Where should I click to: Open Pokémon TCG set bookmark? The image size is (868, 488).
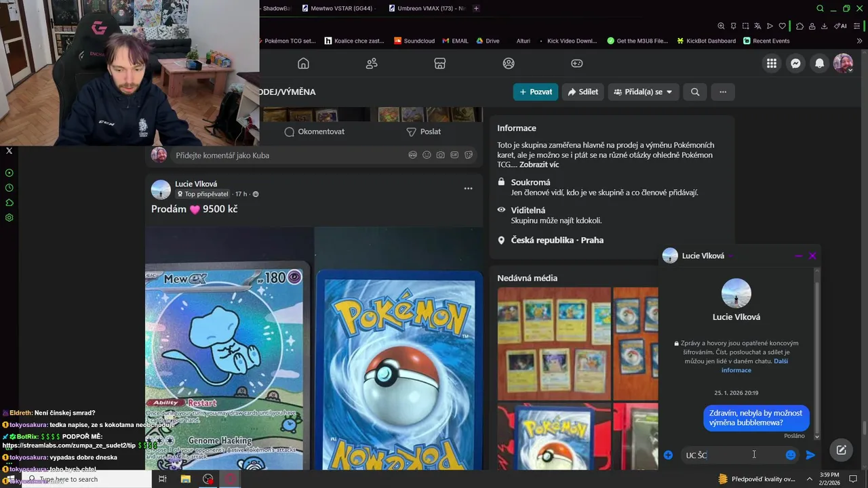[288, 41]
